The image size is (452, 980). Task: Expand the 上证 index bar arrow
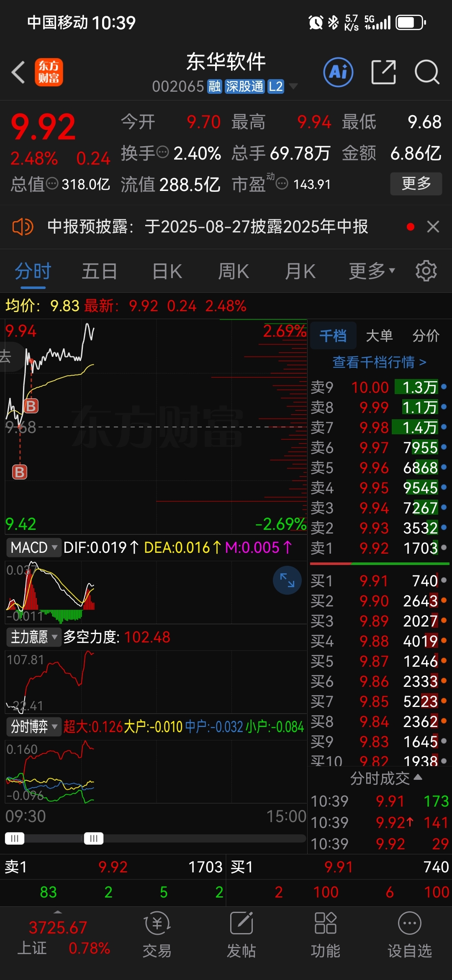click(58, 912)
